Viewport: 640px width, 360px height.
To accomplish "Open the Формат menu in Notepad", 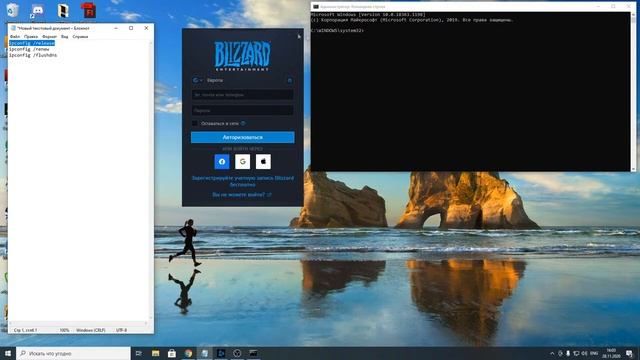I will [x=49, y=37].
